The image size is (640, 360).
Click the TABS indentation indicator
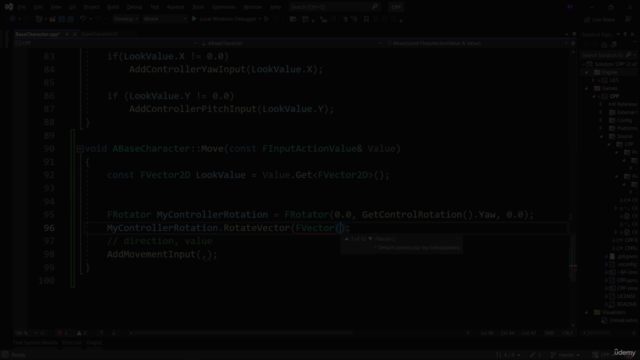549,333
